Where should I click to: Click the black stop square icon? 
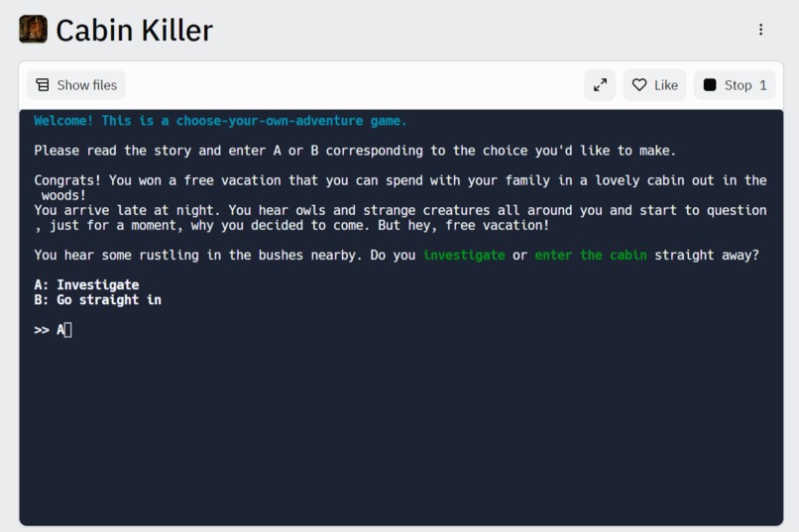[710, 85]
